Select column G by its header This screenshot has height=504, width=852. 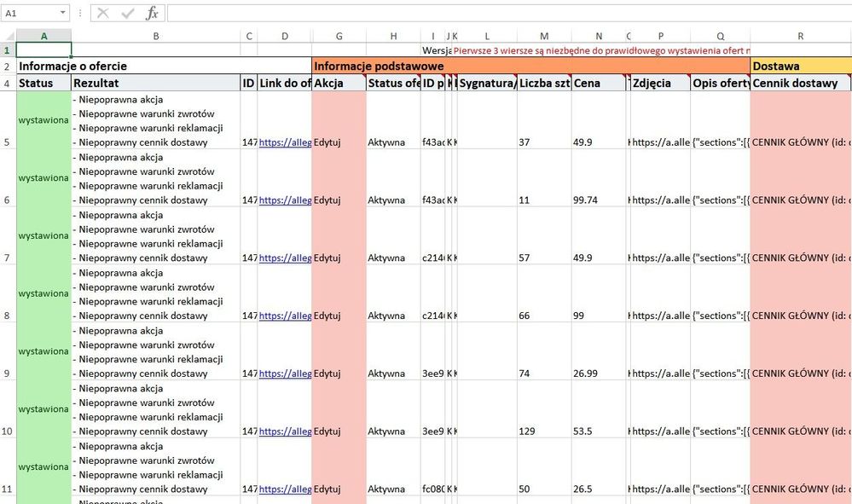(x=339, y=37)
